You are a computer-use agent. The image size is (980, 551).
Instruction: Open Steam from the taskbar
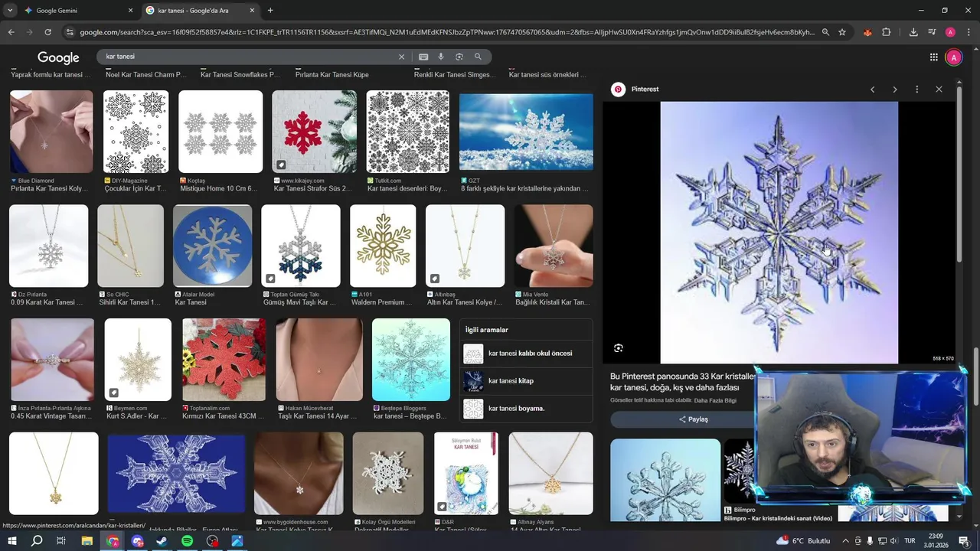[x=162, y=541]
